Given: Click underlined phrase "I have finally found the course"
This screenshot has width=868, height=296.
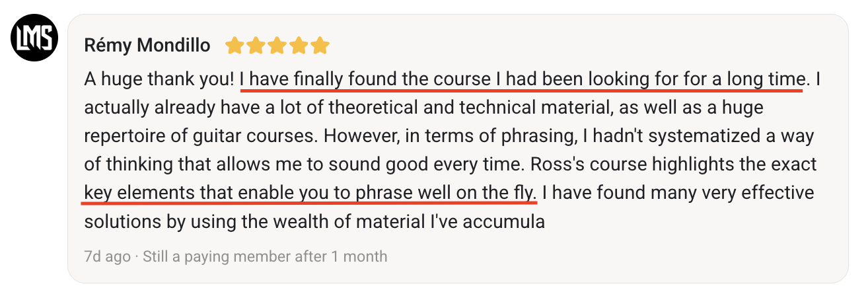Looking at the screenshot, I should click(365, 80).
